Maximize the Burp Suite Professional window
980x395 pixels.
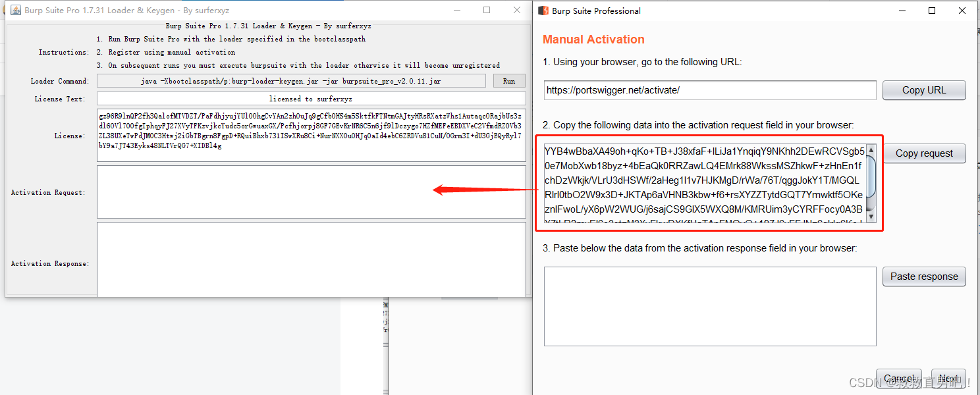932,11
